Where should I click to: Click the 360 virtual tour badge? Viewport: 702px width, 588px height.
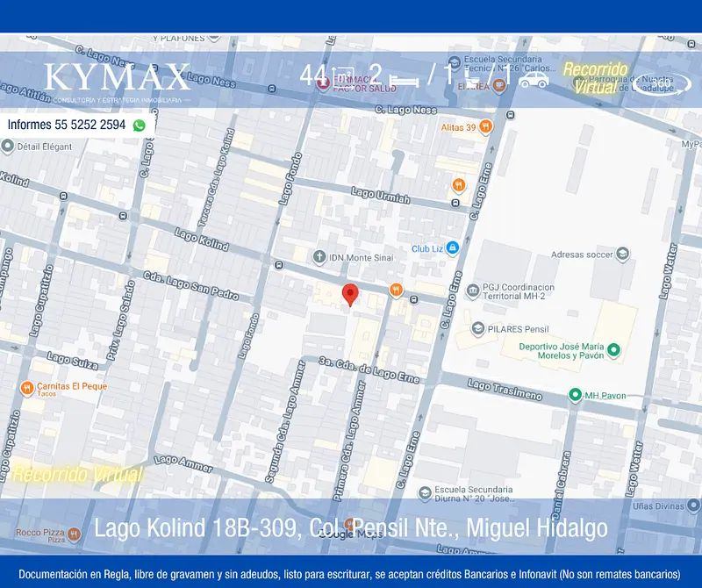(x=662, y=83)
